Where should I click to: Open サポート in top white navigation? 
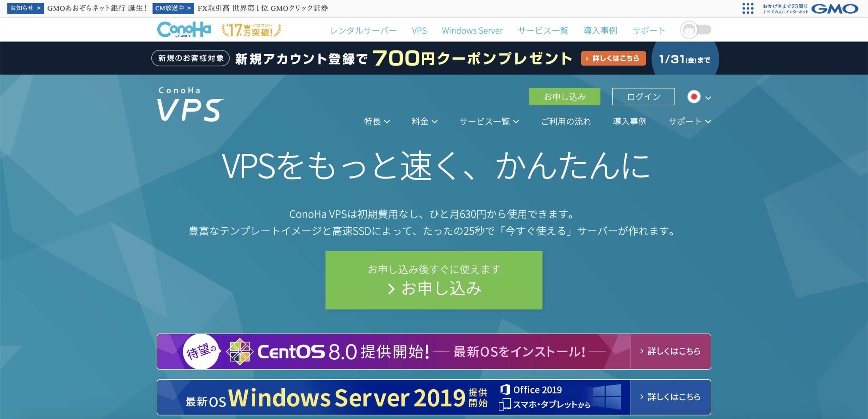tap(649, 30)
